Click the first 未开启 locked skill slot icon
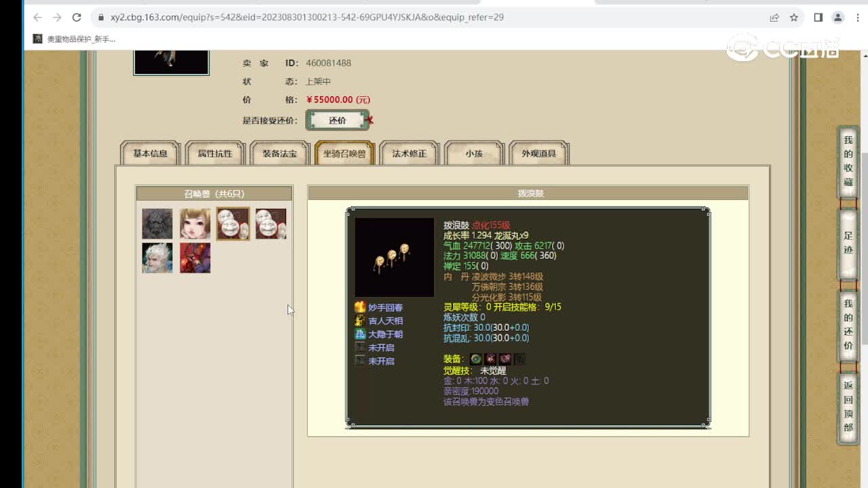Image resolution: width=868 pixels, height=488 pixels. pos(360,347)
